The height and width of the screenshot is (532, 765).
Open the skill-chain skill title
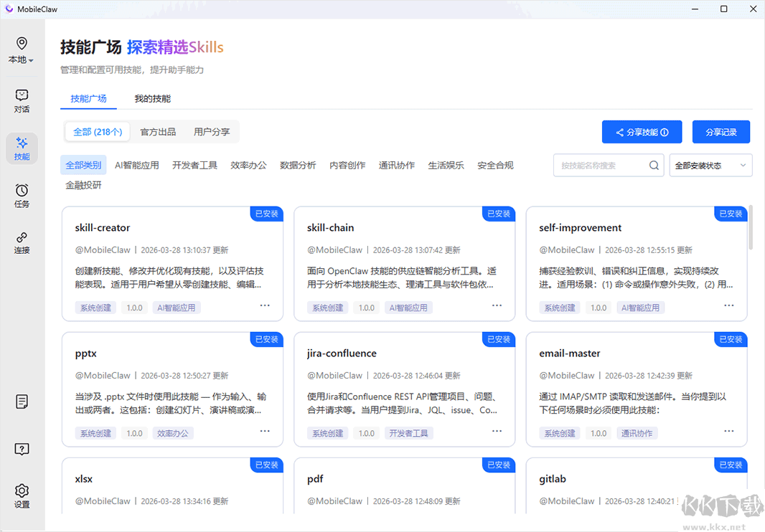330,228
